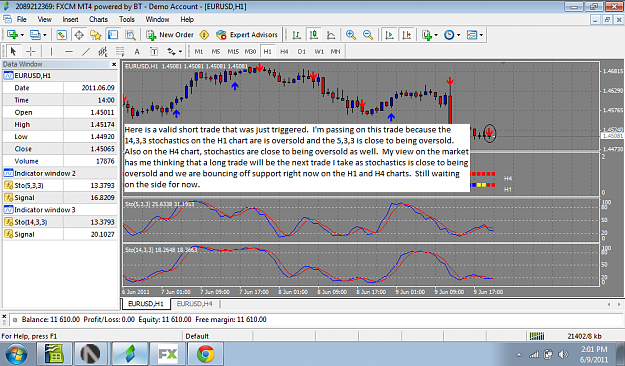Click the MetaEditor yellow diamond icon
The image size is (625, 366).
204,35
